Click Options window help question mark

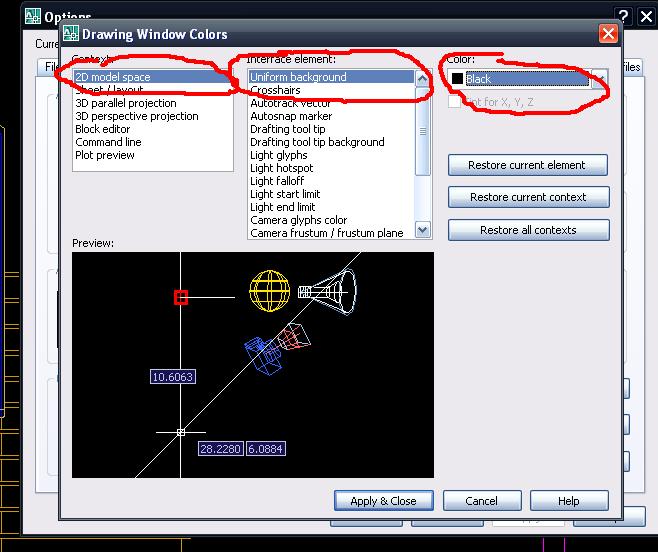point(623,16)
